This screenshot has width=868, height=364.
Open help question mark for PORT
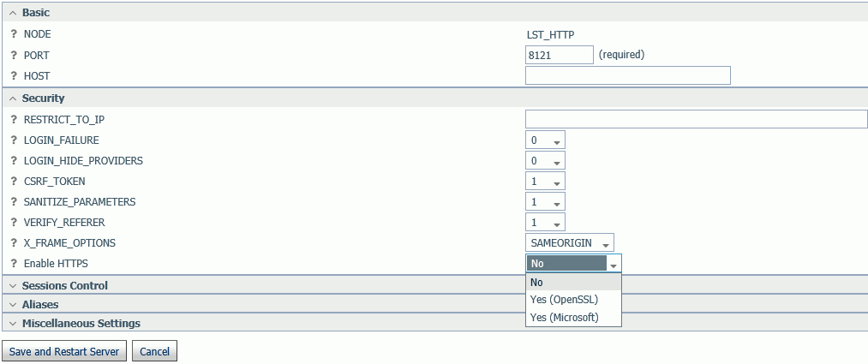[x=14, y=56]
